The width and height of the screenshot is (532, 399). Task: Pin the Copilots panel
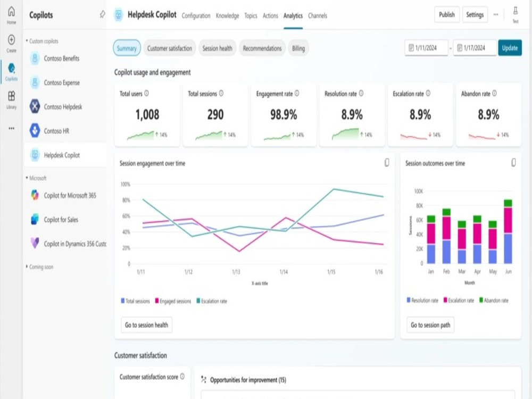click(102, 14)
